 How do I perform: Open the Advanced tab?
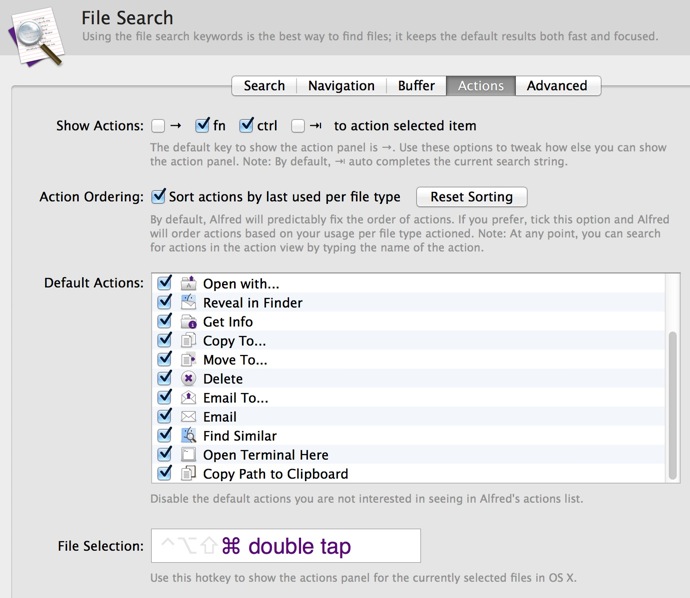(557, 85)
